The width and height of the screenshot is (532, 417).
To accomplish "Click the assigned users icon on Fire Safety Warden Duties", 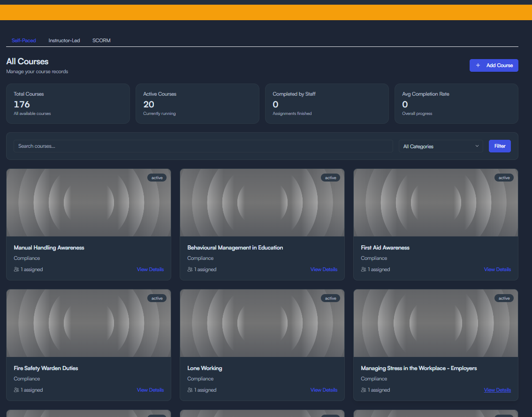I will (x=16, y=390).
